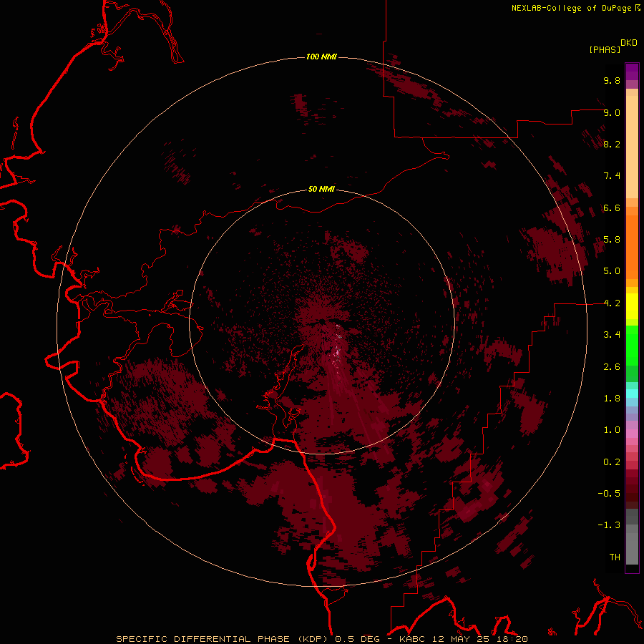The image size is (644, 644).
Task: Click the TH threshold label
Action: tap(615, 557)
